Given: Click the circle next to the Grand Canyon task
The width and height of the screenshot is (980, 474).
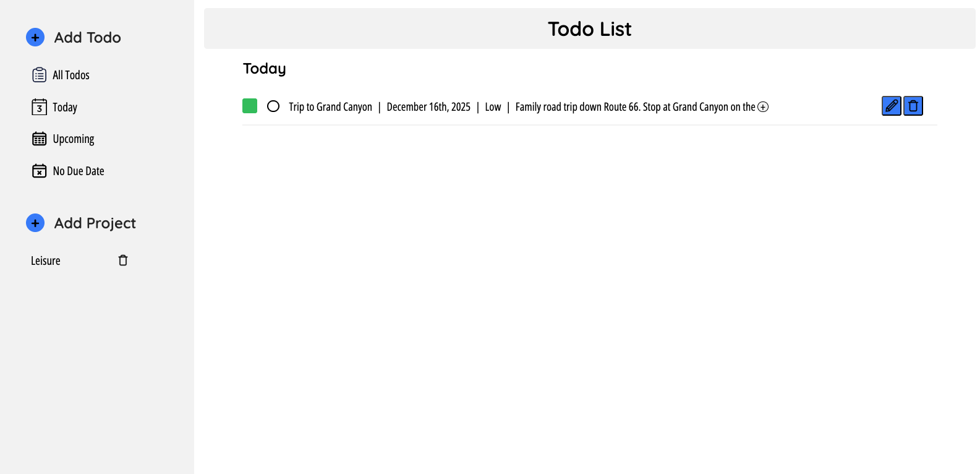Looking at the screenshot, I should (x=273, y=106).
